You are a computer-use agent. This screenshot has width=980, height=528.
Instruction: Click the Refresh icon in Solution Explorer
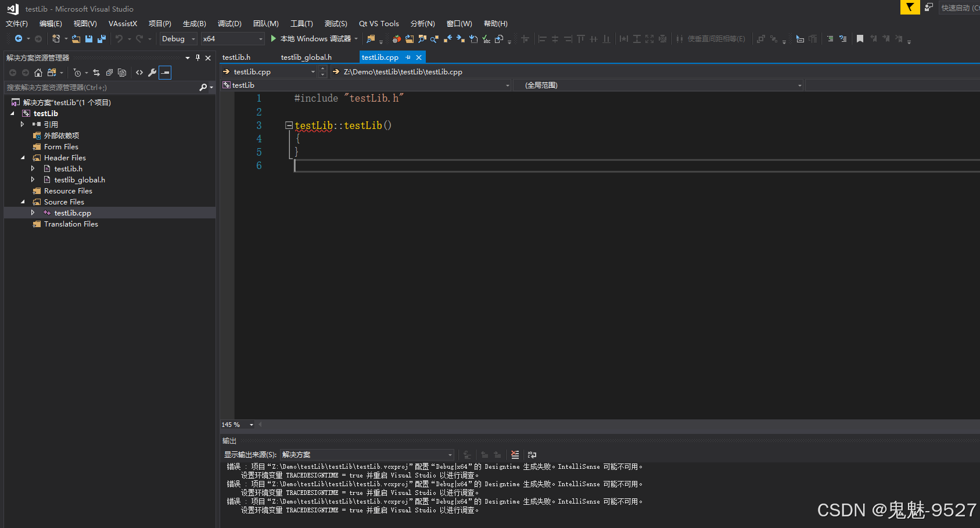pos(96,72)
